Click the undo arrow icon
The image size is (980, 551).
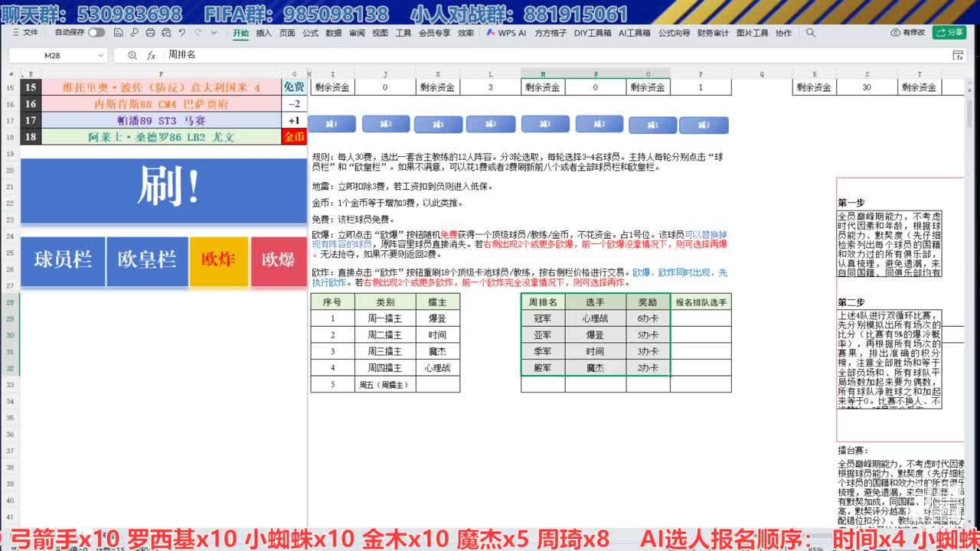(181, 33)
